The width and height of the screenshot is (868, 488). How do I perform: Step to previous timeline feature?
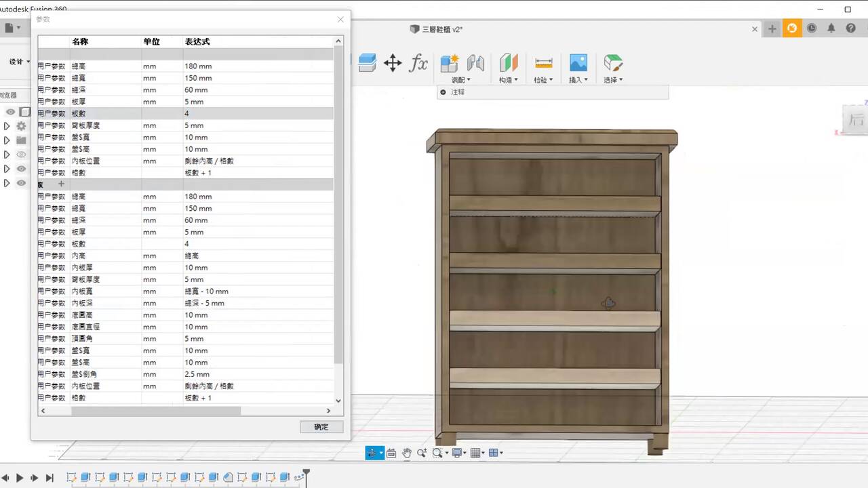tap(5, 478)
